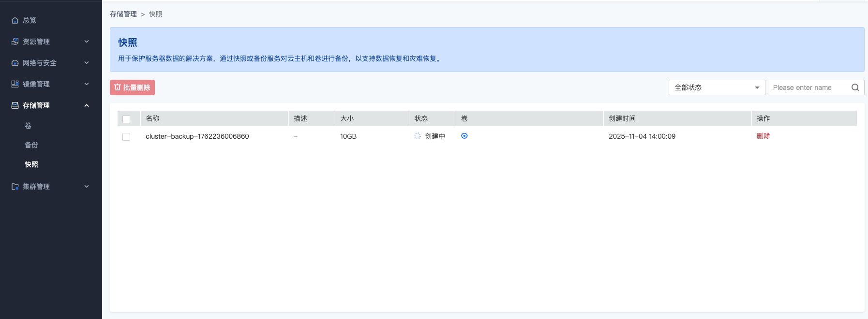Open the 备份 submenu item
The width and height of the screenshot is (868, 319).
[x=31, y=145]
